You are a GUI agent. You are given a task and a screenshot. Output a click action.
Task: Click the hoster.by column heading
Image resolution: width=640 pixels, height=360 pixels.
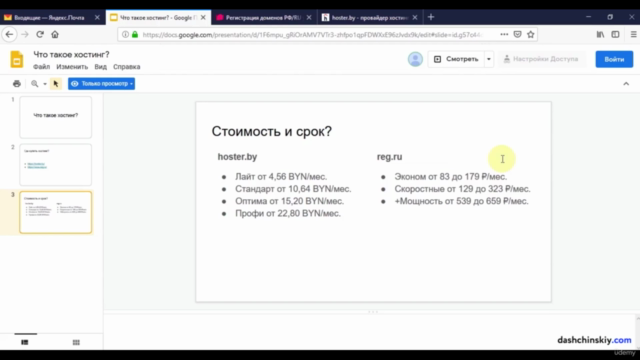(x=237, y=157)
